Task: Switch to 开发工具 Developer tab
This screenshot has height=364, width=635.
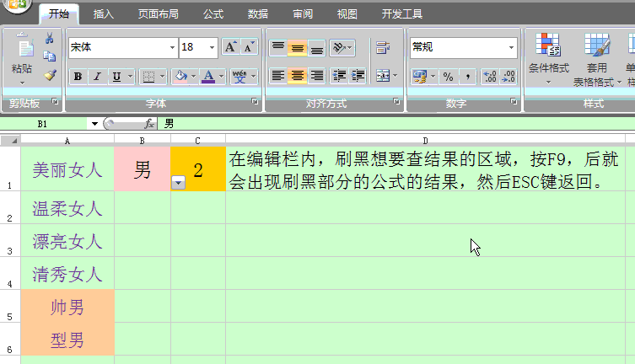Action: pos(402,14)
